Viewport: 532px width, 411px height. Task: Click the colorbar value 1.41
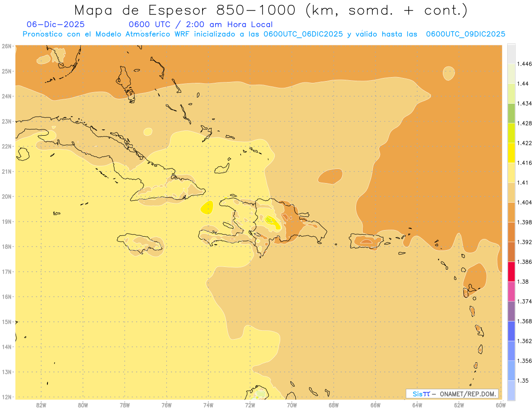click(x=523, y=183)
